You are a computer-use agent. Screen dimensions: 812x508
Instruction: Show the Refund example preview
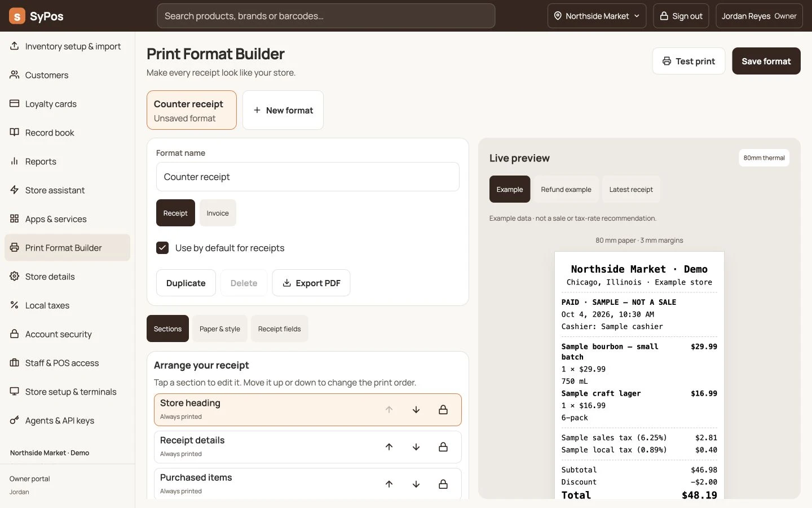click(566, 189)
